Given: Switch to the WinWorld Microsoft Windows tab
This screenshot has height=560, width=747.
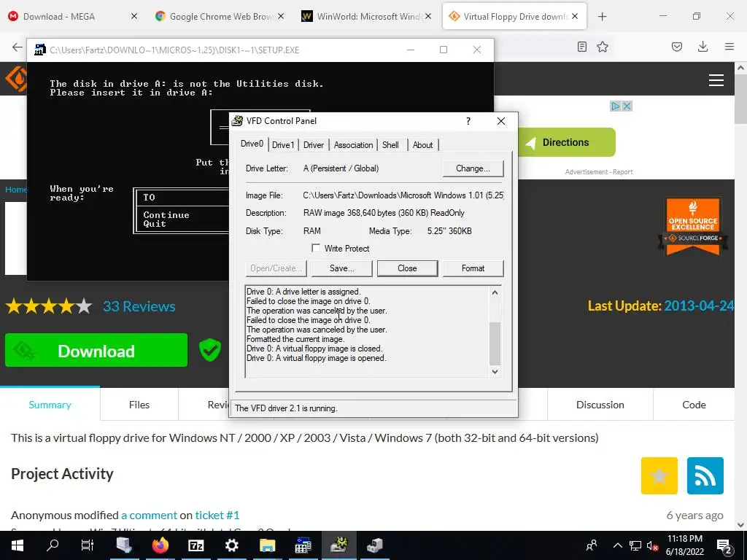Looking at the screenshot, I should coord(367,17).
